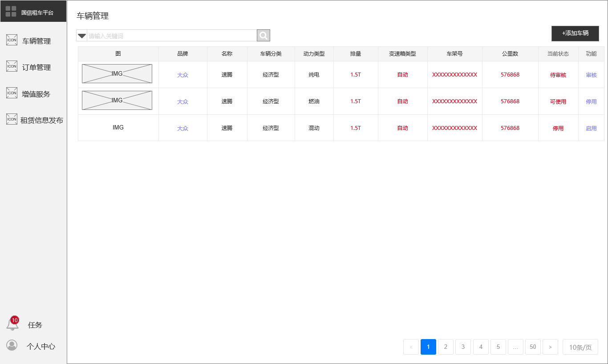The height and width of the screenshot is (364, 608).
Task: Click IMG placeholder in 混动 row
Action: [x=118, y=127]
